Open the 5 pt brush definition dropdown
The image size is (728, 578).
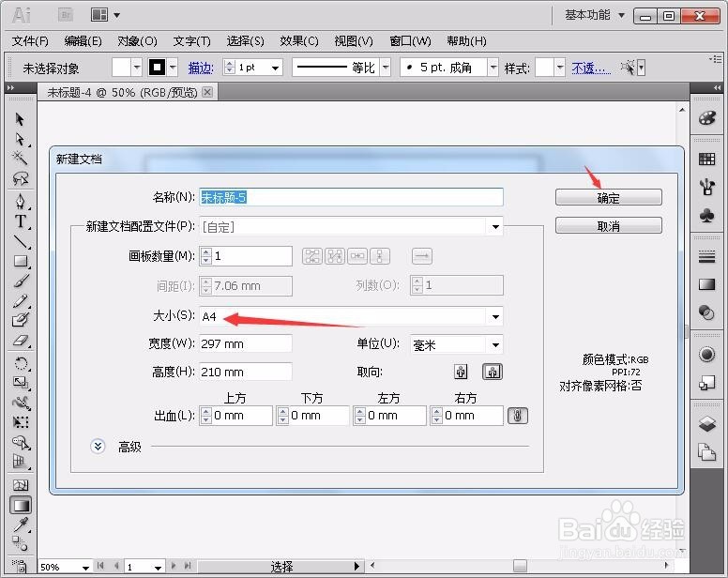493,68
